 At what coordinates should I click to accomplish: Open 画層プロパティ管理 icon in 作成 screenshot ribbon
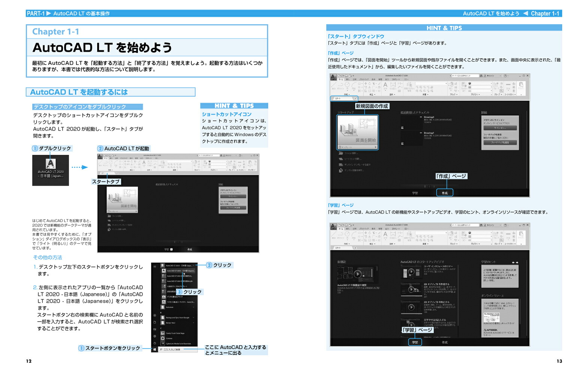click(409, 86)
